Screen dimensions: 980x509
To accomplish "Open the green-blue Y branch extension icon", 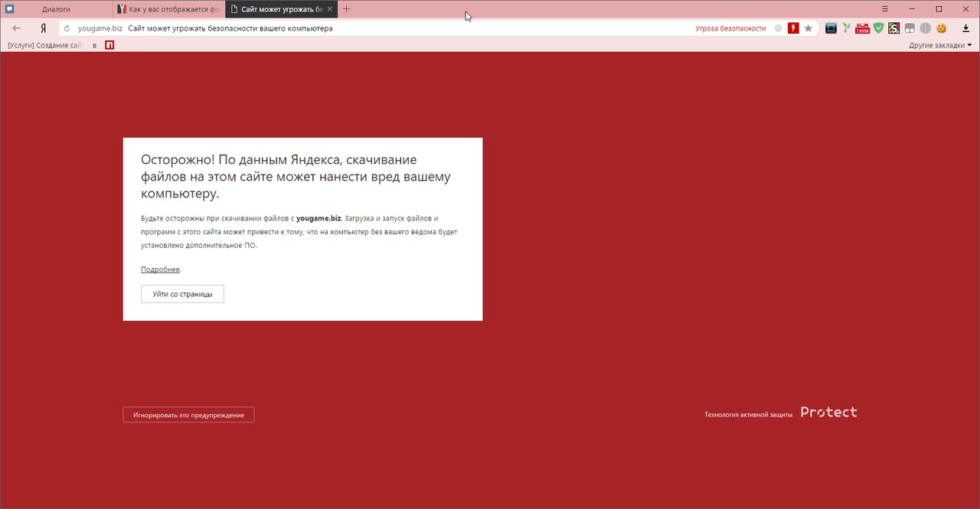I will click(846, 28).
